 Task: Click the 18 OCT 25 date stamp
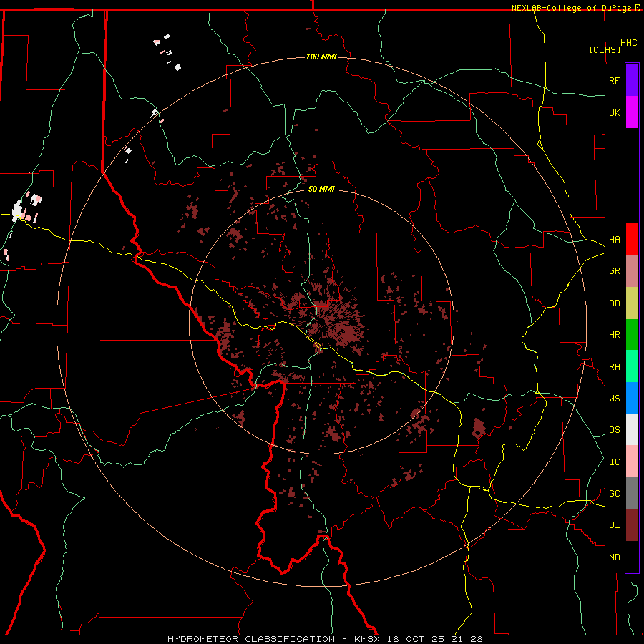tap(416, 639)
